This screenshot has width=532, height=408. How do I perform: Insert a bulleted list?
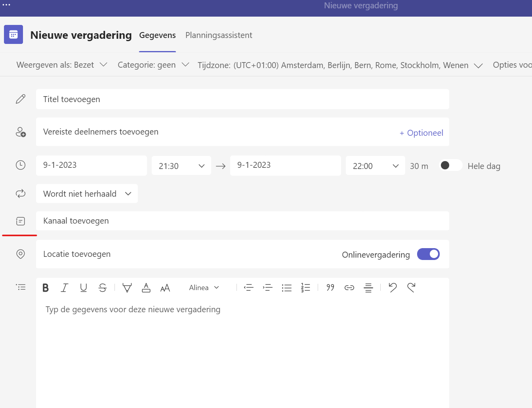287,288
